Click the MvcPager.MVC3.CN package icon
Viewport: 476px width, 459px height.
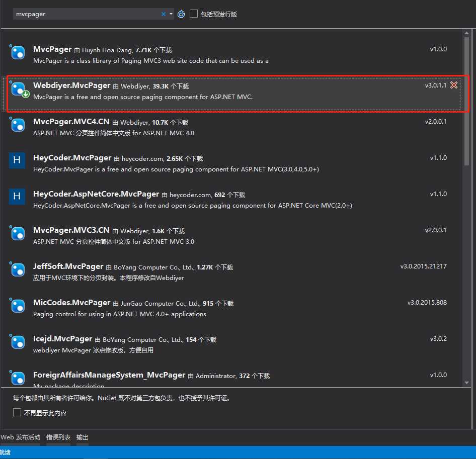pos(18,233)
